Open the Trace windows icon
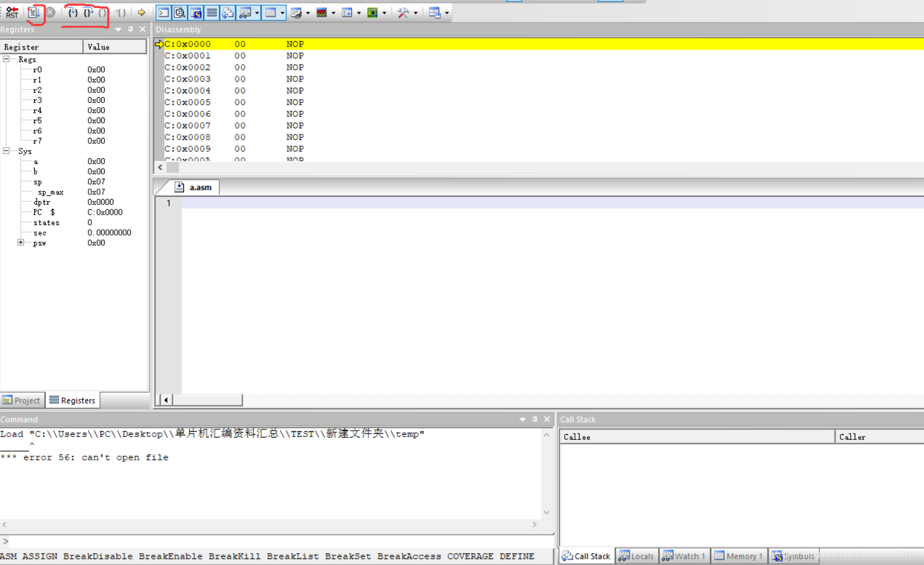924x565 pixels. point(347,12)
